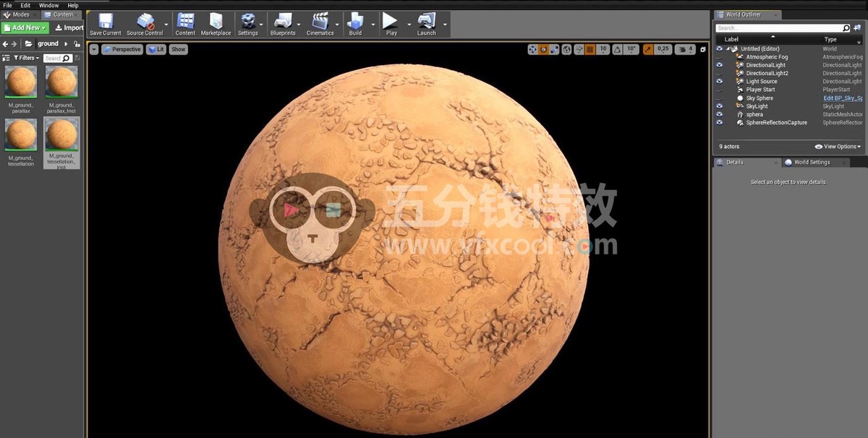Image resolution: width=868 pixels, height=438 pixels.
Task: Open the Settings gears icon
Action: (x=247, y=20)
